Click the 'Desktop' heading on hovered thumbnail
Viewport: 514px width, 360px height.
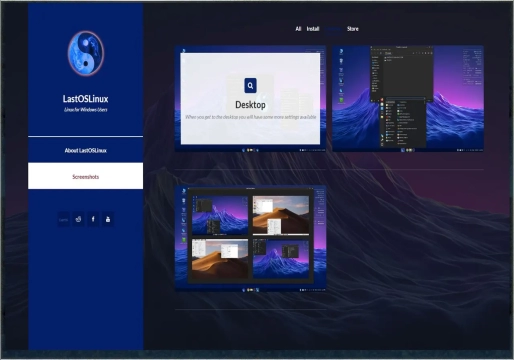(x=250, y=105)
